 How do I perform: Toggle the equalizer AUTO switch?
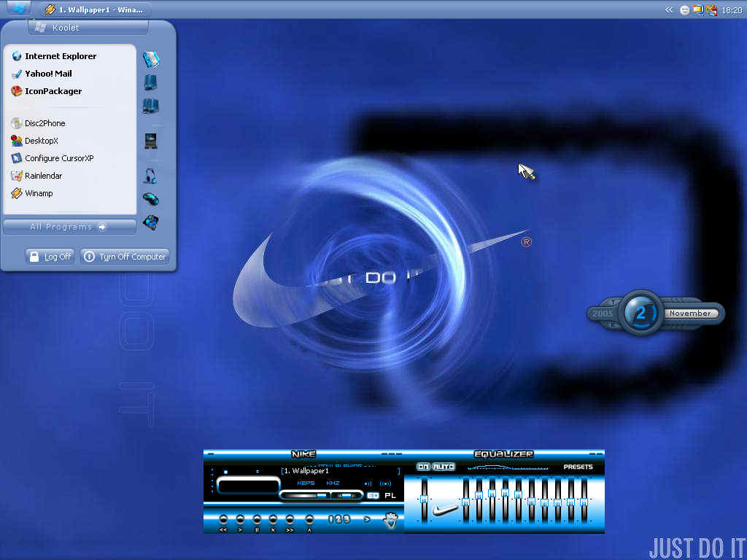tap(444, 467)
